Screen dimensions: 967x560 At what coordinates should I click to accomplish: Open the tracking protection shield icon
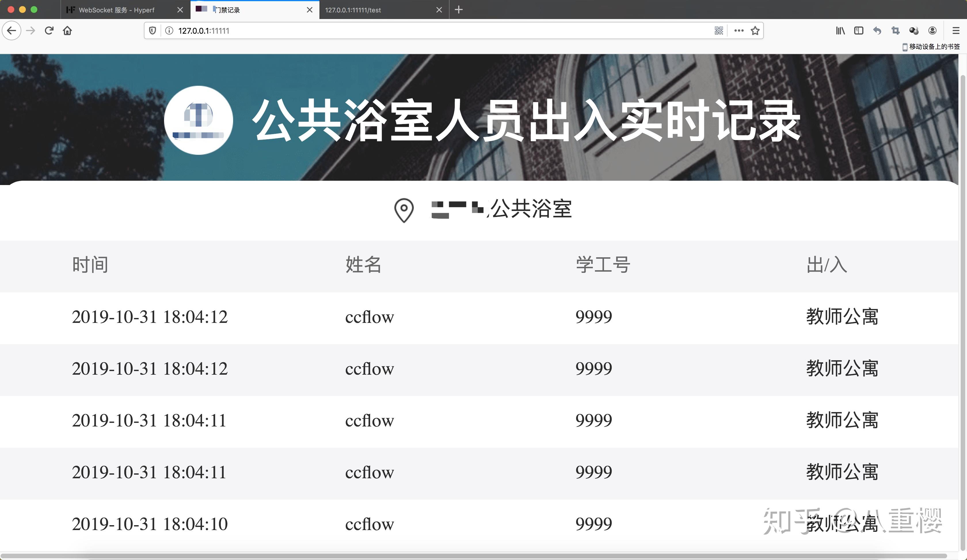(152, 31)
